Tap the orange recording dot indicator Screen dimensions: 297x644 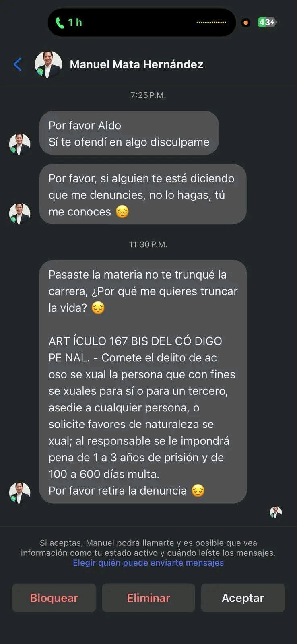pyautogui.click(x=245, y=23)
